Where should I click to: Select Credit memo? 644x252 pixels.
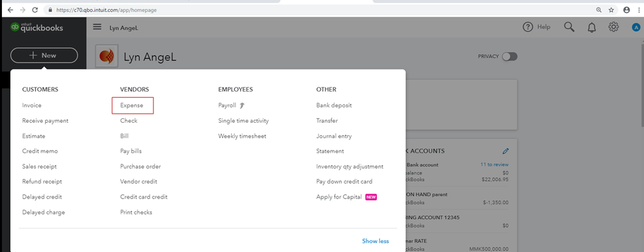pos(40,151)
